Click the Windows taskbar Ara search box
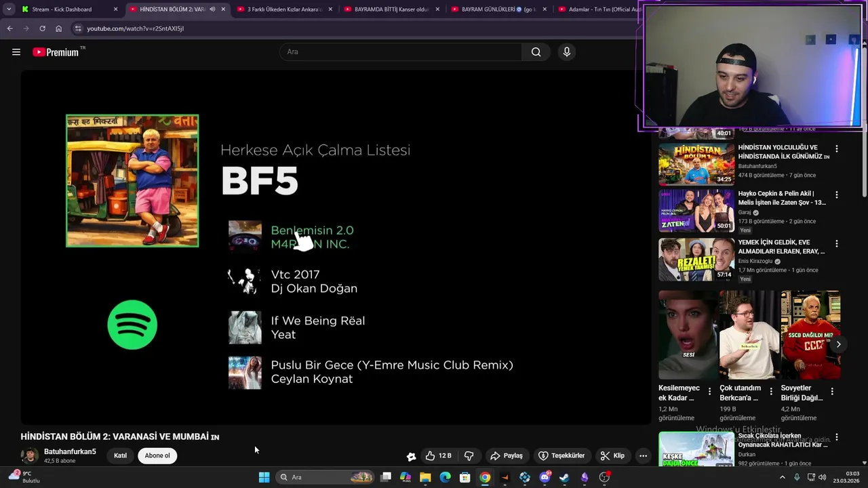Screen dimensions: 868x488 326,477
